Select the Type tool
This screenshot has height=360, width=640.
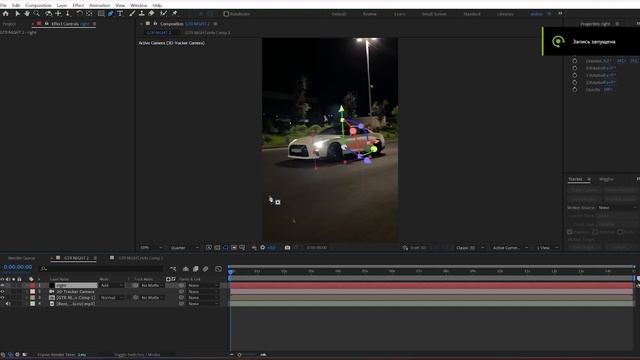click(x=120, y=13)
